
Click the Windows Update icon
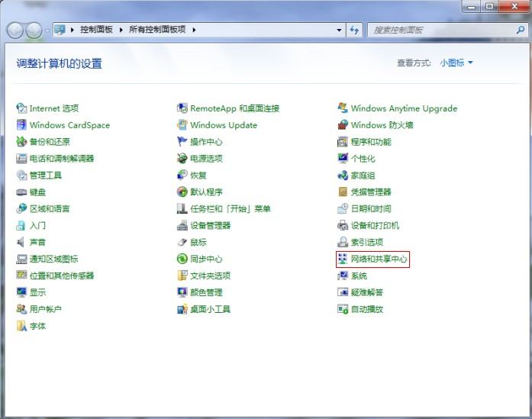click(182, 125)
